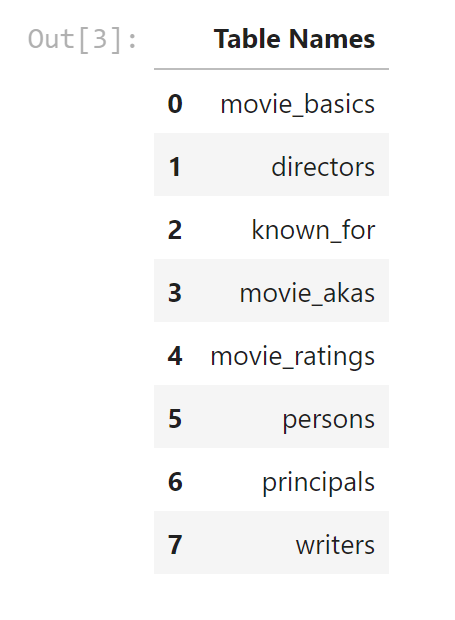Select the directors cell in row 1
Image resolution: width=455 pixels, height=620 pixels.
(x=323, y=167)
